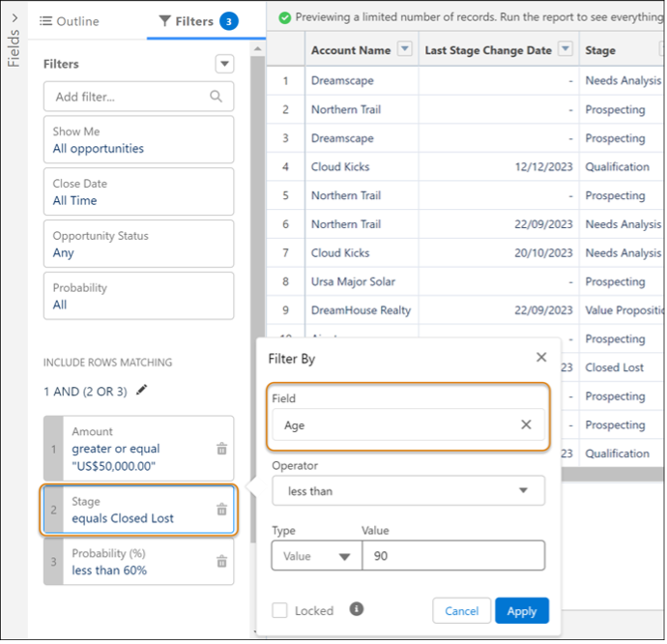Apply the filter changes
The height and width of the screenshot is (644, 667).
(x=521, y=611)
